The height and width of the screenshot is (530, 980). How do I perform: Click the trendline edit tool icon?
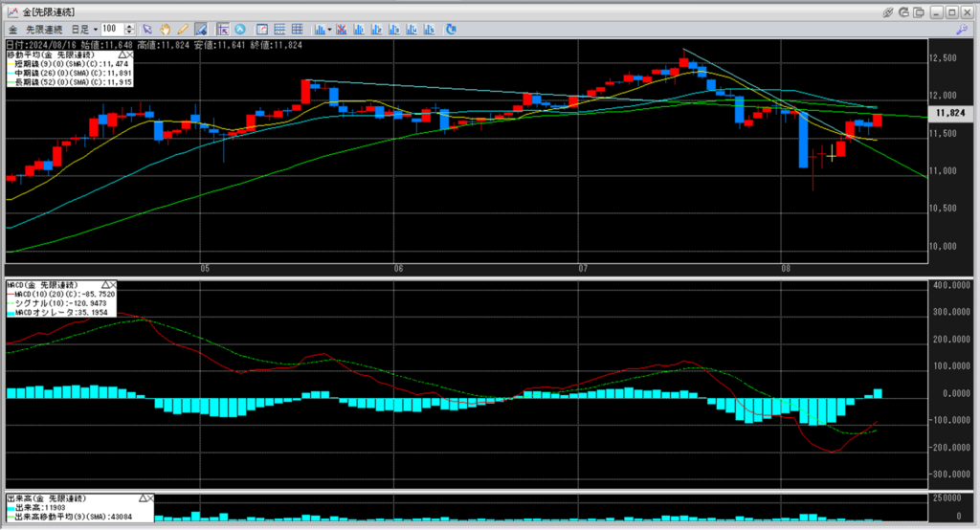tap(200, 29)
